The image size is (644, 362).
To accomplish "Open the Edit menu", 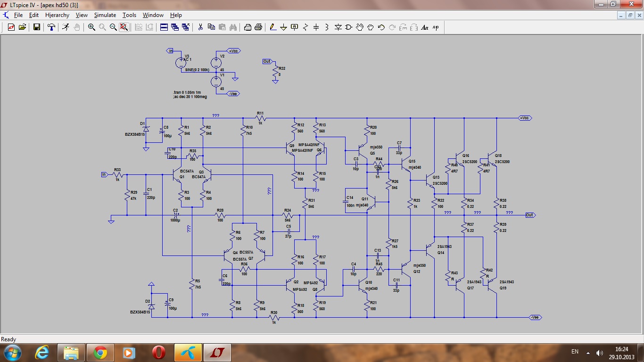I will pyautogui.click(x=34, y=15).
